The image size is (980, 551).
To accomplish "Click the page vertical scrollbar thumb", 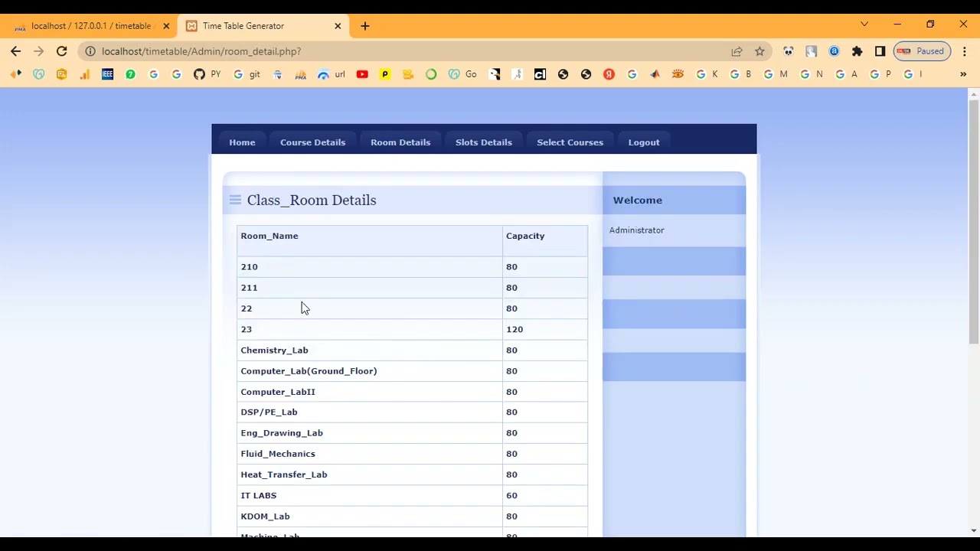I will (x=974, y=222).
